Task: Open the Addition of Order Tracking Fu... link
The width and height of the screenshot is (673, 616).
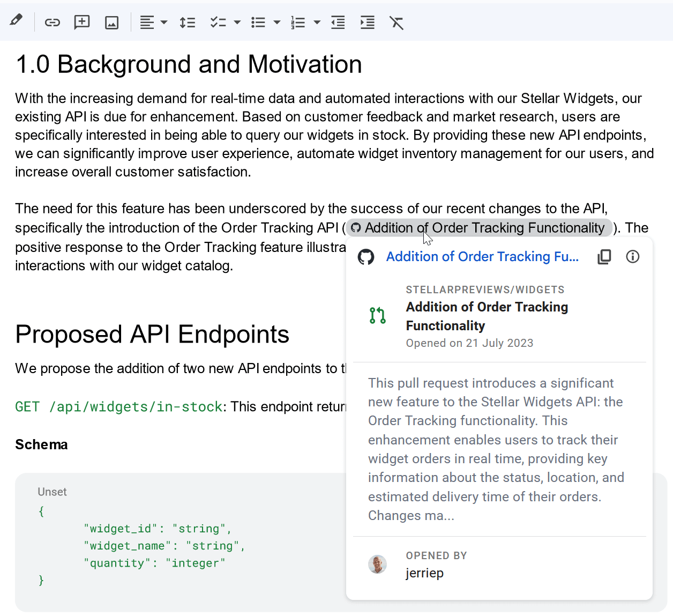Action: [481, 257]
